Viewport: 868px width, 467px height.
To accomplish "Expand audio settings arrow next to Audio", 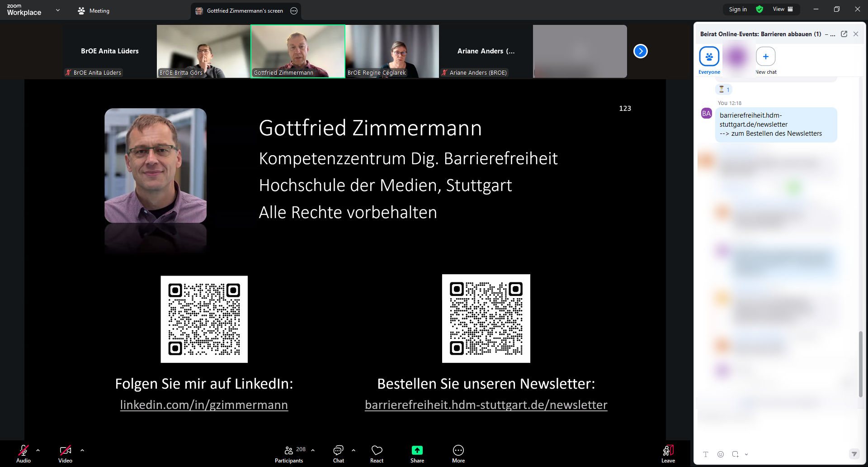I will click(x=38, y=450).
